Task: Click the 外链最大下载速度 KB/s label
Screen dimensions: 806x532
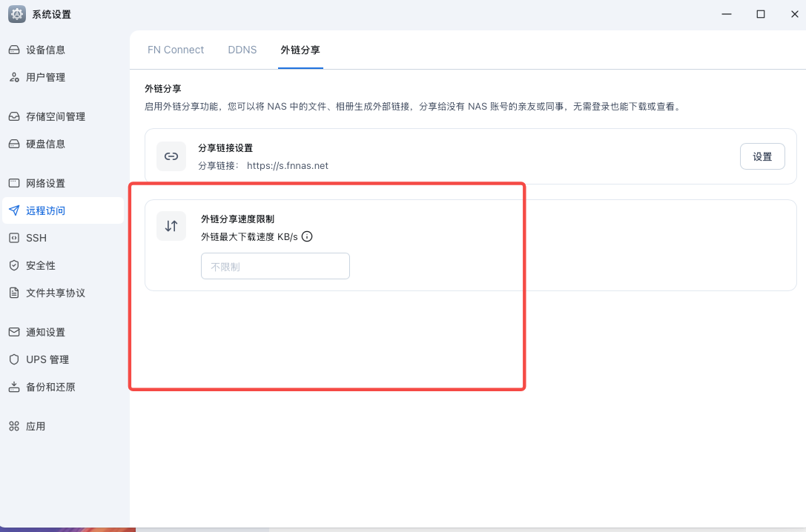Action: pyautogui.click(x=249, y=236)
